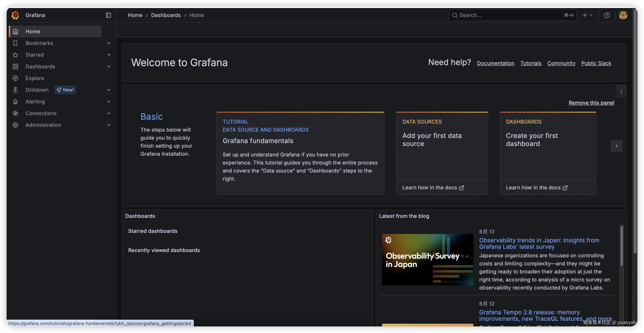The width and height of the screenshot is (644, 333).
Task: Click the Connections sidebar icon
Action: pos(15,113)
